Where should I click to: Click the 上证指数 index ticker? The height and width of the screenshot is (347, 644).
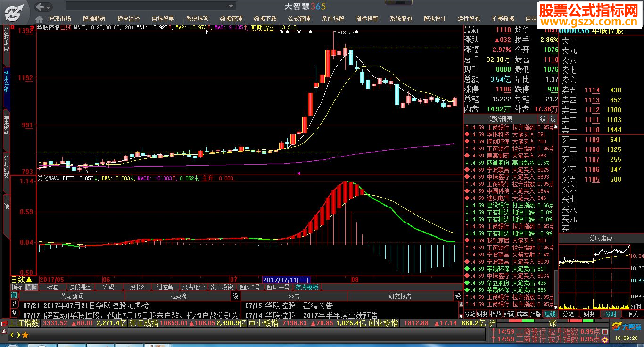[24, 323]
